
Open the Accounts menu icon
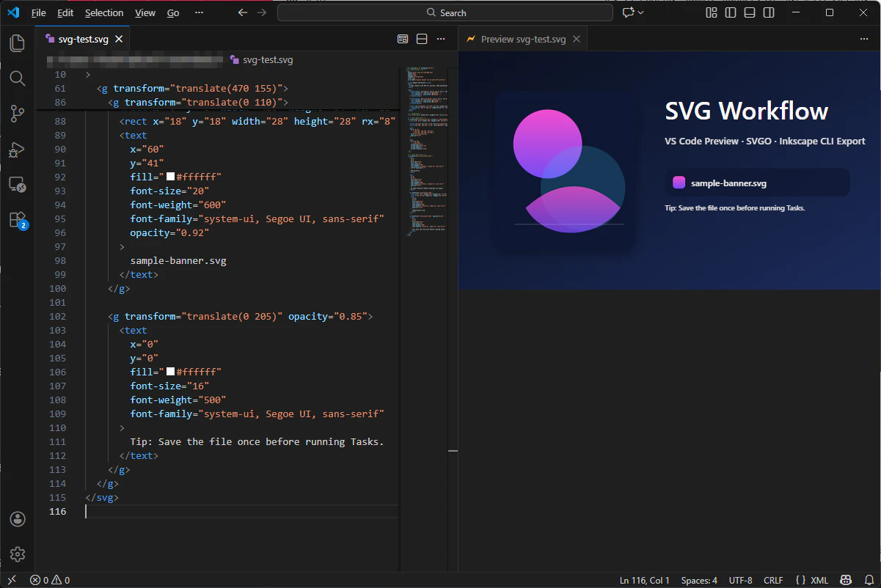18,519
